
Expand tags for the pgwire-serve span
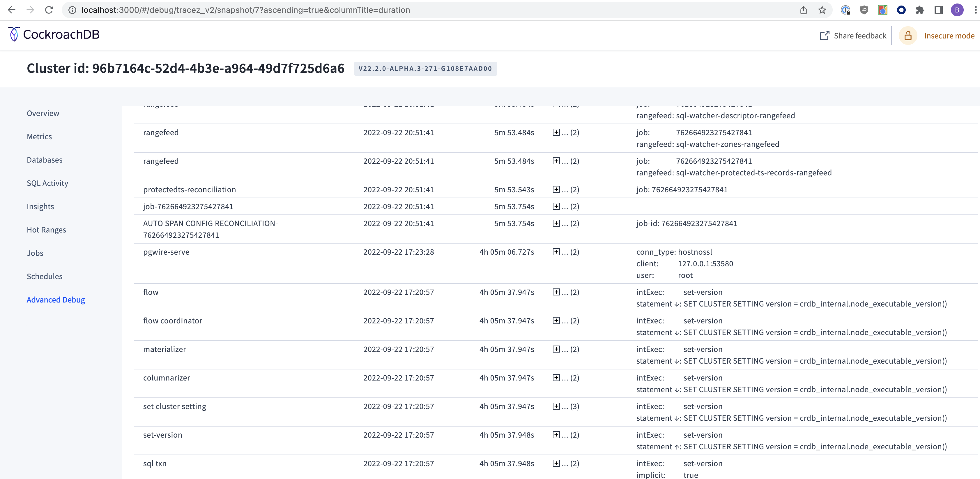[556, 252]
